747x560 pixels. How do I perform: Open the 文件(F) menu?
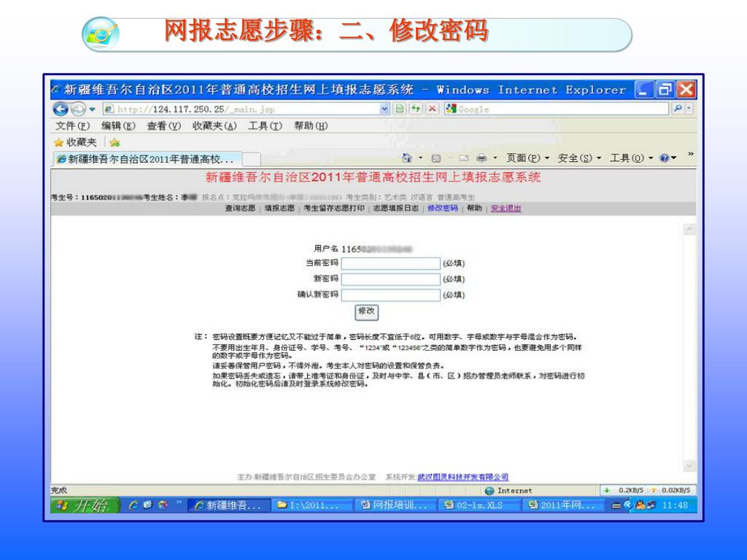tap(72, 125)
